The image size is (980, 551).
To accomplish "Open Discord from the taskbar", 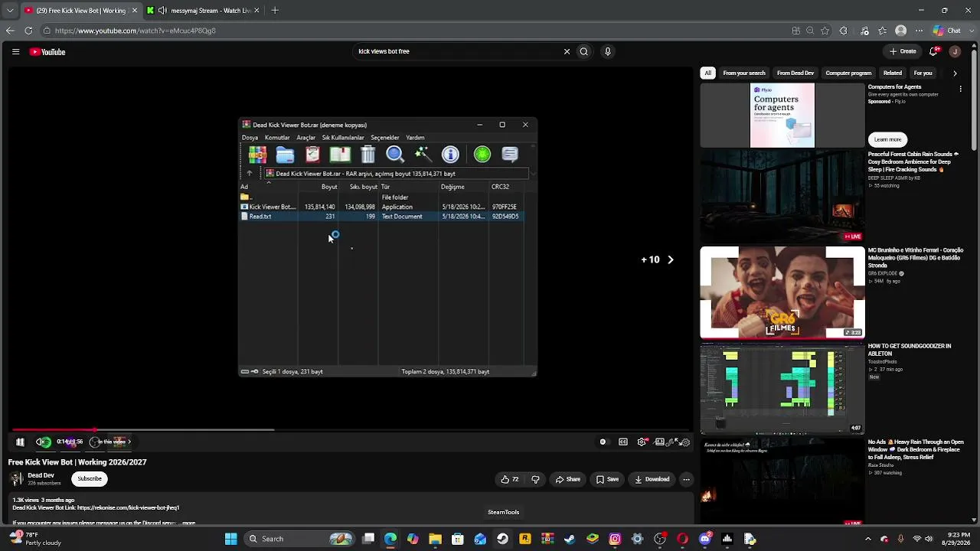I will point(704,539).
